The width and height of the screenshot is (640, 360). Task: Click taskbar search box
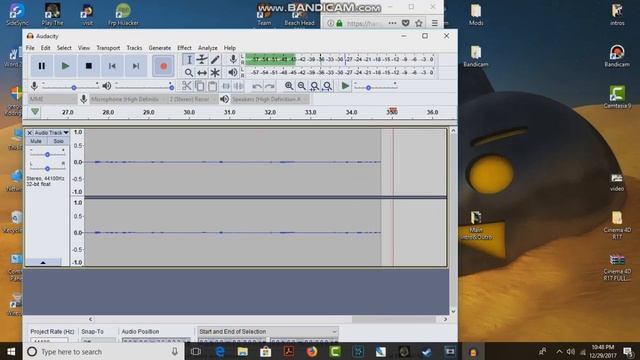tap(102, 351)
